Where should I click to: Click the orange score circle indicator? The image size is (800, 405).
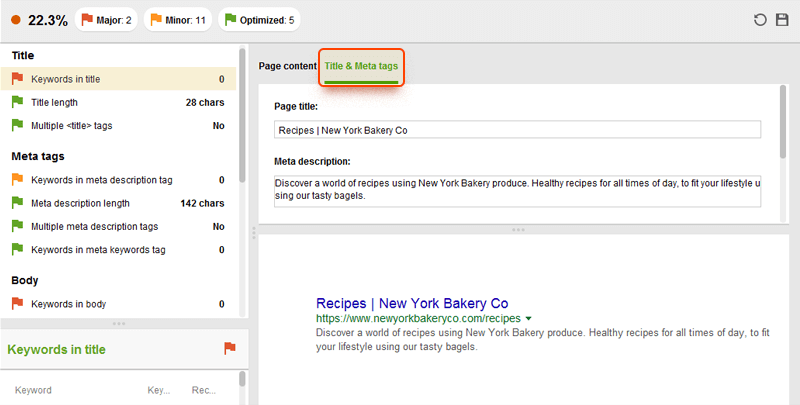(16, 20)
